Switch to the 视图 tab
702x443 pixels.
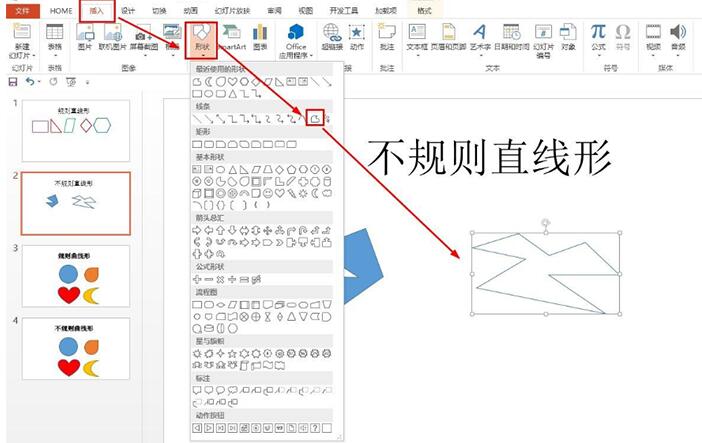click(x=306, y=11)
